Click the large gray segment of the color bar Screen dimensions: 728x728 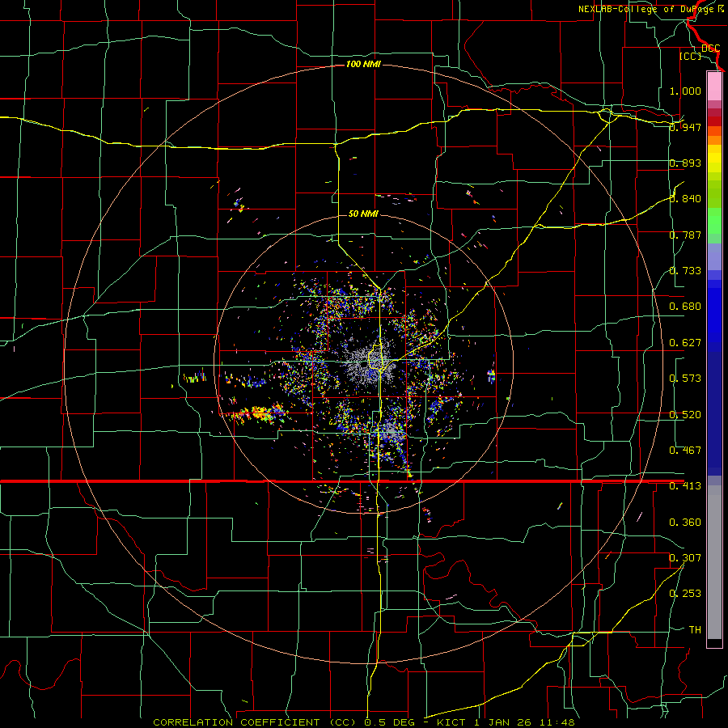pyautogui.click(x=714, y=562)
